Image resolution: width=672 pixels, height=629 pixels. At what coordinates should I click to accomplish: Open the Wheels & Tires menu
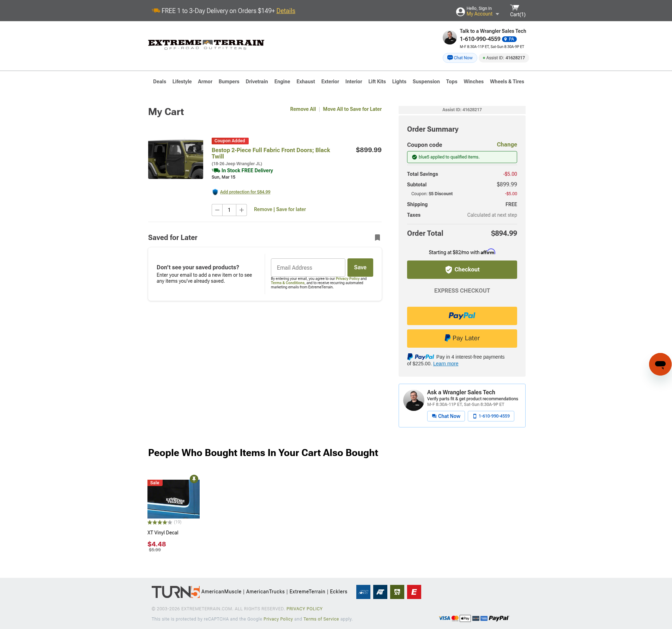(x=507, y=82)
